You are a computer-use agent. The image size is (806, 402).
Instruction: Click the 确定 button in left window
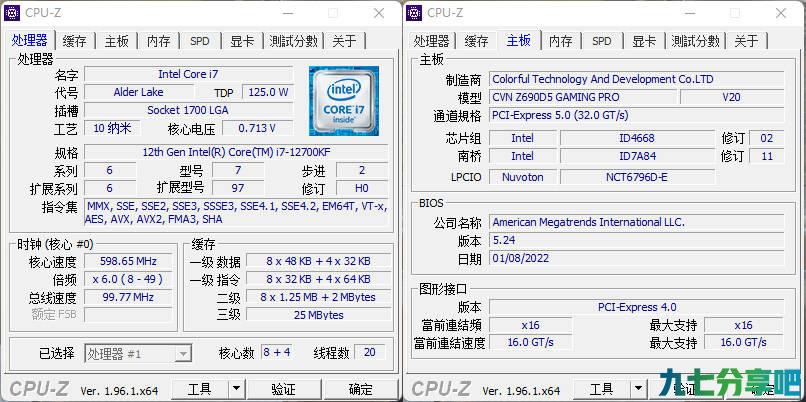click(360, 389)
